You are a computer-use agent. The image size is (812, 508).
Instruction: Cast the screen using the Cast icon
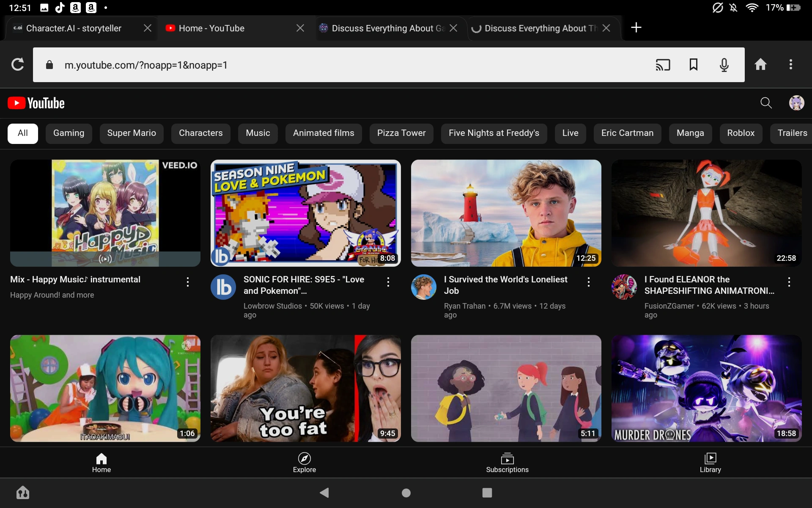663,65
